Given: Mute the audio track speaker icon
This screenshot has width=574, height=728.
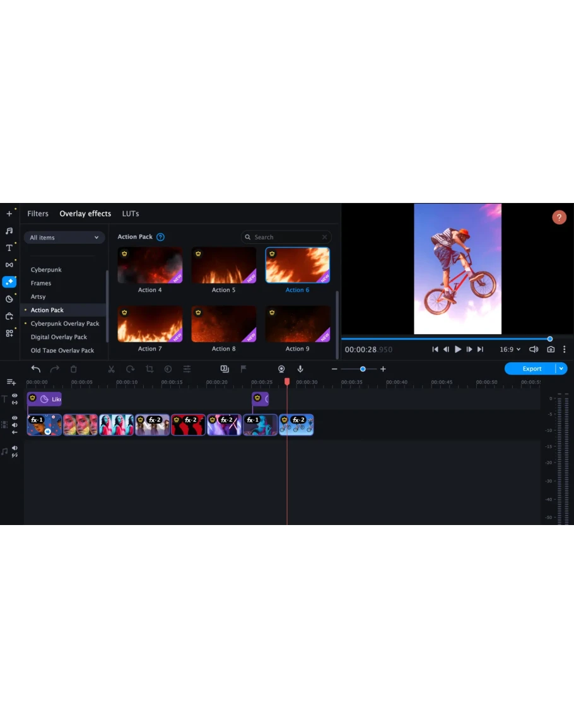Looking at the screenshot, I should pyautogui.click(x=15, y=448).
